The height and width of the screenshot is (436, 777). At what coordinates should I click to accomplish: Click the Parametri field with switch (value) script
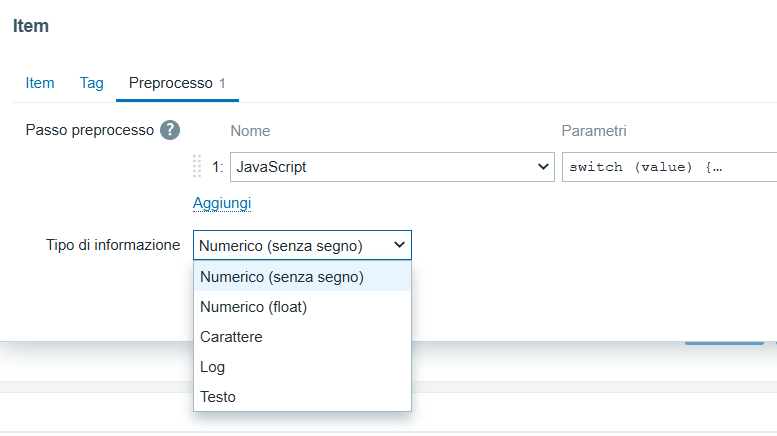[x=668, y=167]
